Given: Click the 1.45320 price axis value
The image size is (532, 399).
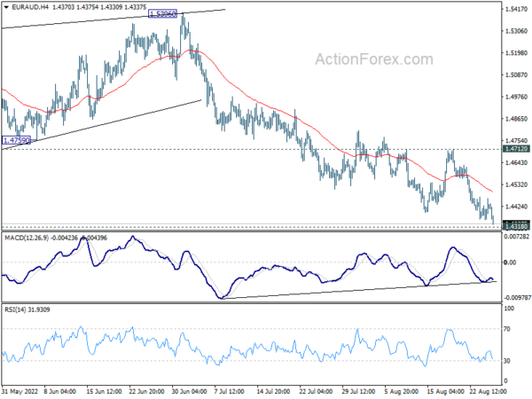Looking at the screenshot, I should pyautogui.click(x=516, y=184).
